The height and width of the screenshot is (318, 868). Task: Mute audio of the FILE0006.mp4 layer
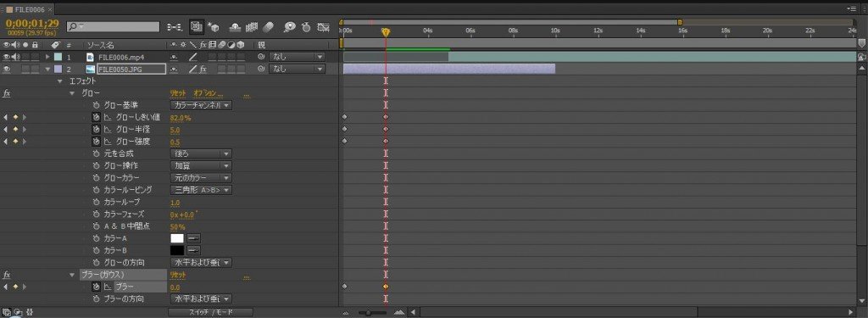coord(16,57)
